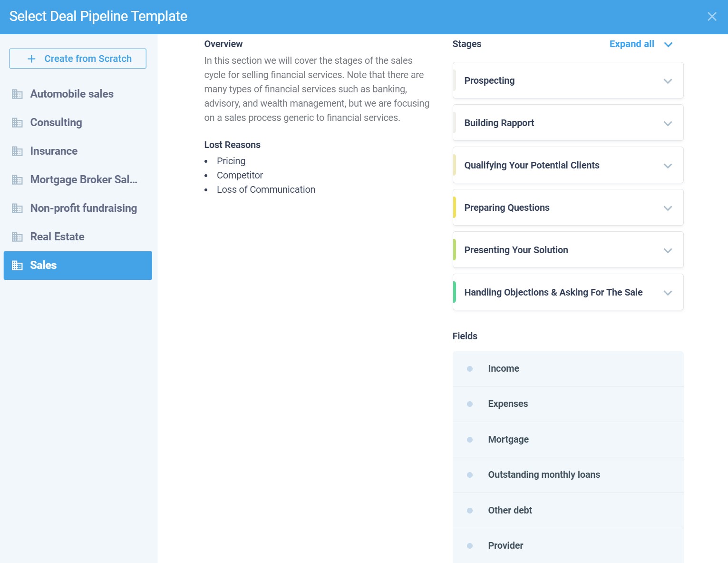Select the Mortgage Broker Sales template
Image resolution: width=728 pixels, height=563 pixels.
point(84,180)
